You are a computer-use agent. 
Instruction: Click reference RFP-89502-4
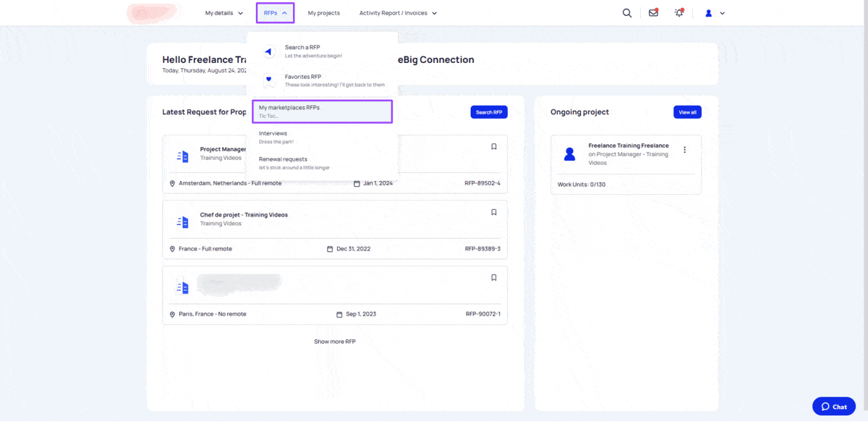click(x=482, y=183)
